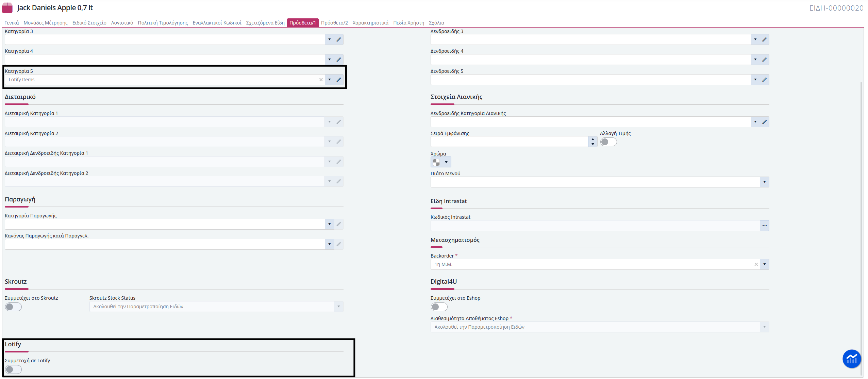Decrease Σειρά Εμφάνισης with down arrow

pos(593,144)
